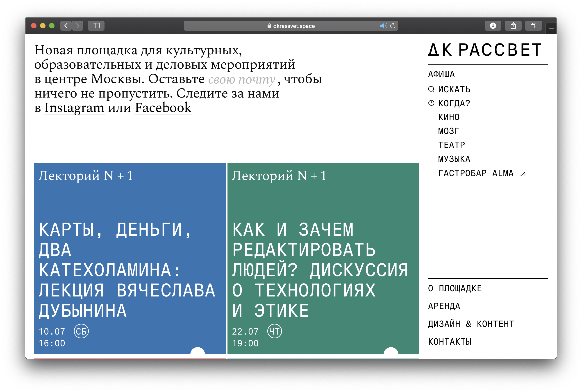
Task: Click Safari back navigation arrow
Action: [66, 26]
